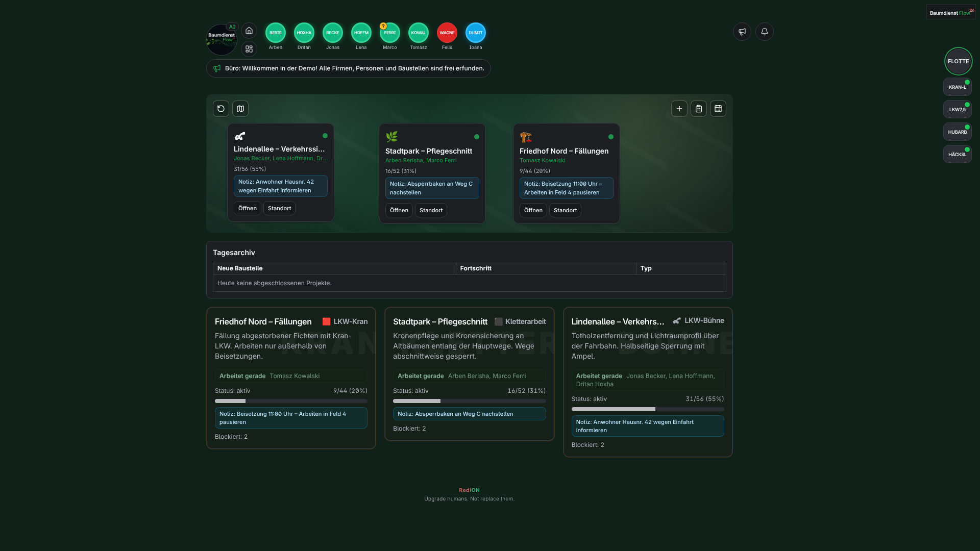Click the Baumdienst Flow badge top right
This screenshot has width=980, height=551.
pos(951,12)
